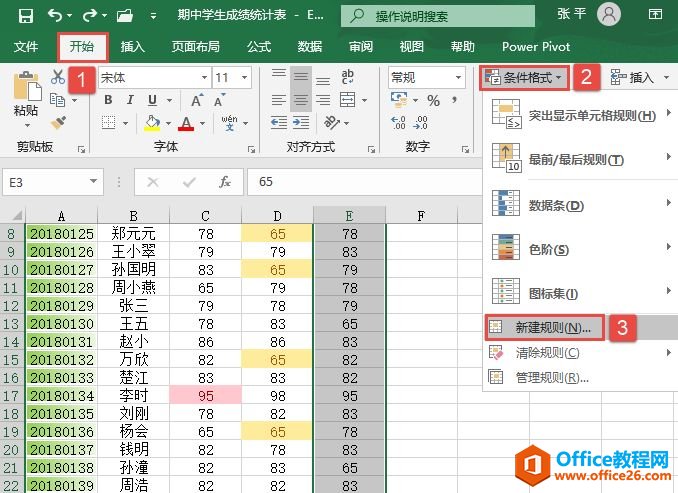Select the Format Painter brush
This screenshot has height=493, width=678.
pyautogui.click(x=58, y=122)
